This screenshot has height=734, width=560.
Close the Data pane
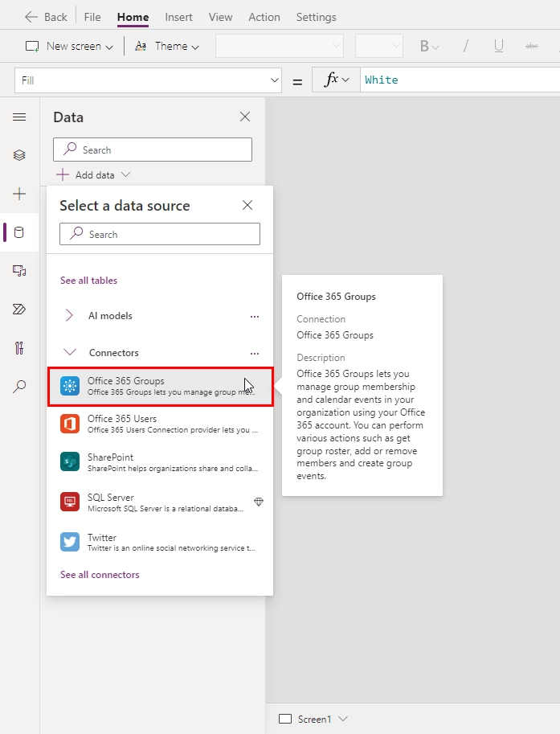coord(245,117)
